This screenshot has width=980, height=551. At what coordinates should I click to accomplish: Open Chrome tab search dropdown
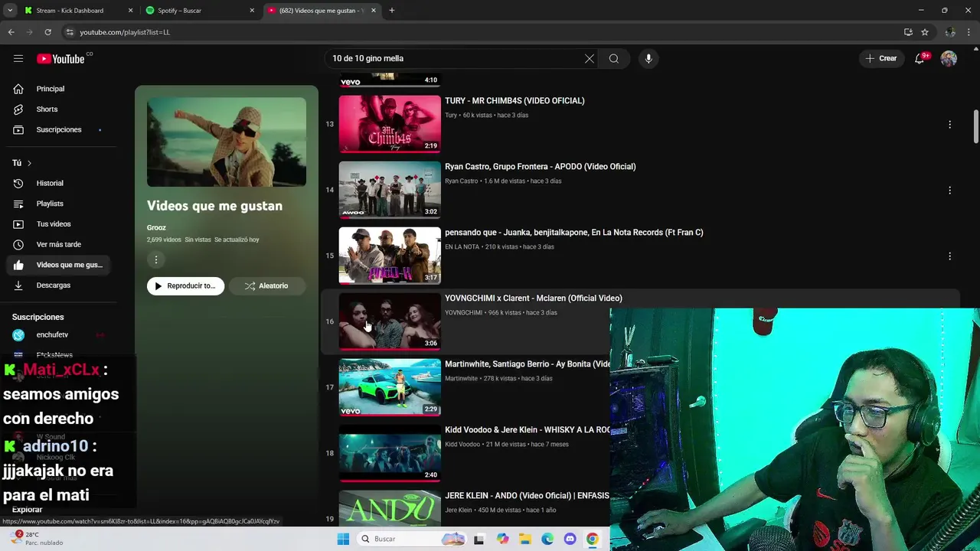click(x=10, y=11)
